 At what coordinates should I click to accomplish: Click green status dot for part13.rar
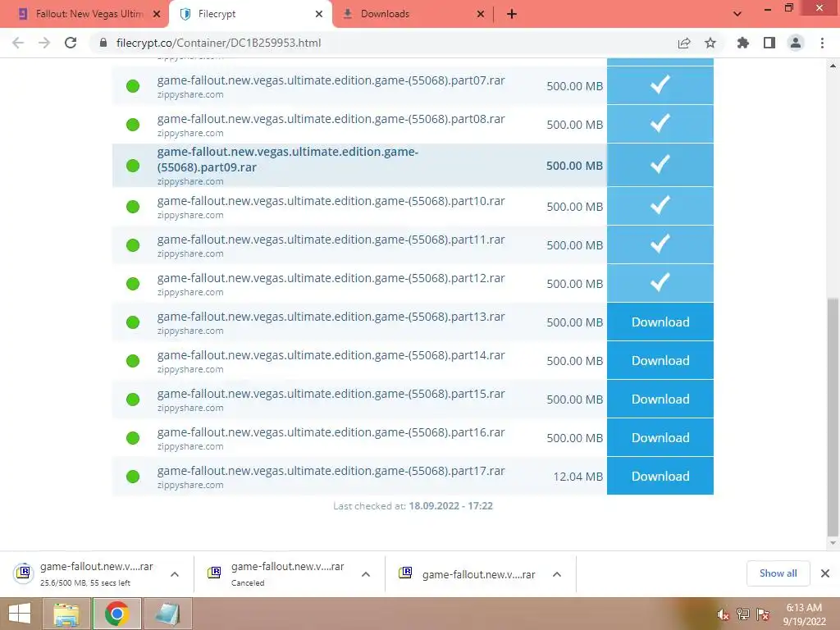tap(133, 322)
